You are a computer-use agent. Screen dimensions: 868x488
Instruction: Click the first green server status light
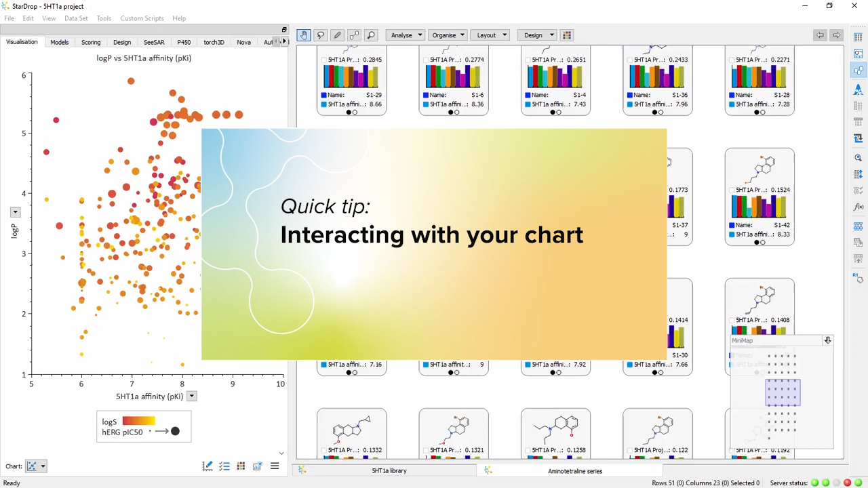[x=815, y=483]
